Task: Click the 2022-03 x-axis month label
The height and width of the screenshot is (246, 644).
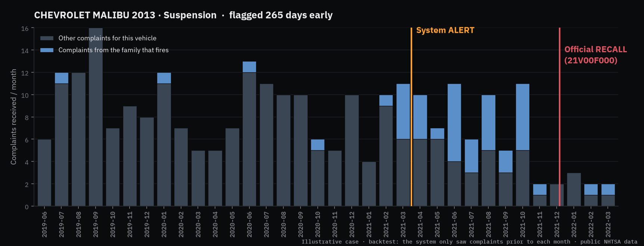Action: [x=608, y=224]
